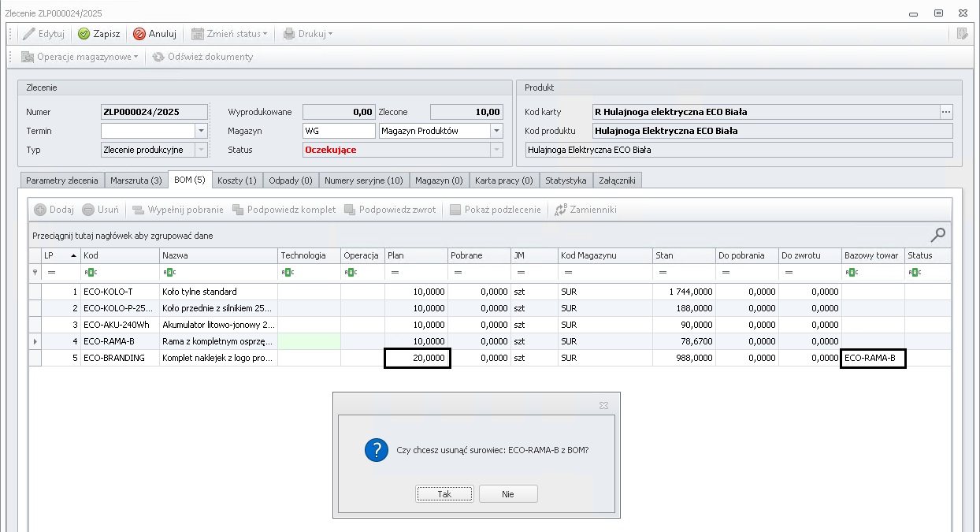Click the Podpowiedz zwrot toolbar button
This screenshot has width=980, height=532.
pos(390,210)
